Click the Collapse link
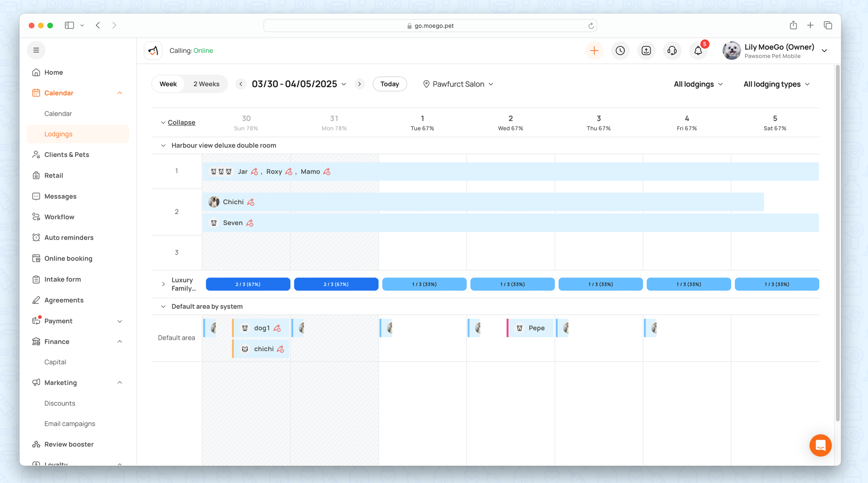Screen dimensions: 868x483 point(181,123)
